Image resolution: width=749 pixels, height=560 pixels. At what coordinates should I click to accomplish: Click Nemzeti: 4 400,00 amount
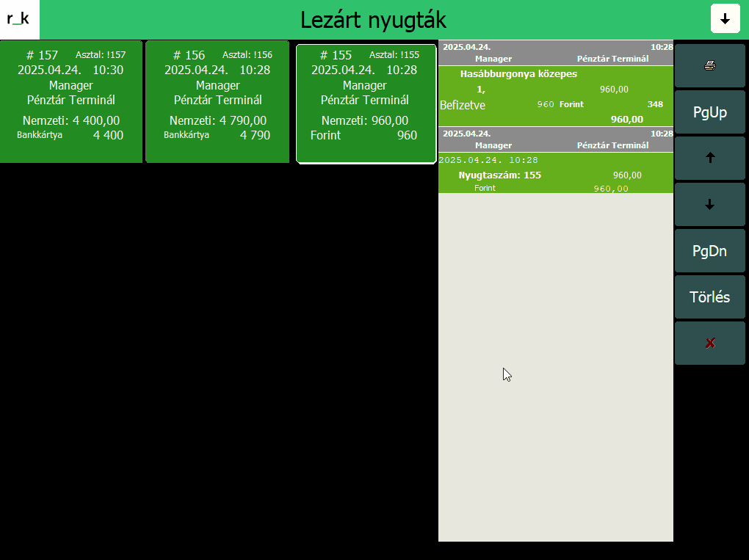71,120
